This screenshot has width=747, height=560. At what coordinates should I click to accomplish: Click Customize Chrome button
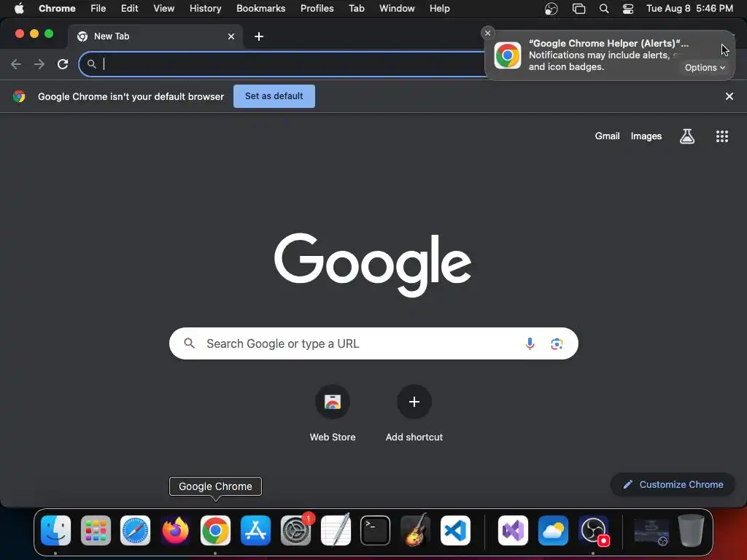click(x=673, y=484)
